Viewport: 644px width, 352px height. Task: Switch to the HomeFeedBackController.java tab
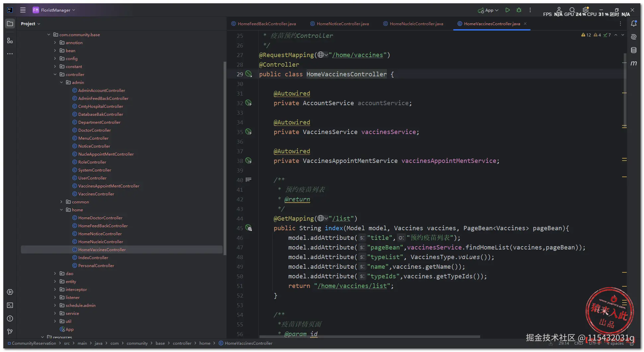coord(266,24)
